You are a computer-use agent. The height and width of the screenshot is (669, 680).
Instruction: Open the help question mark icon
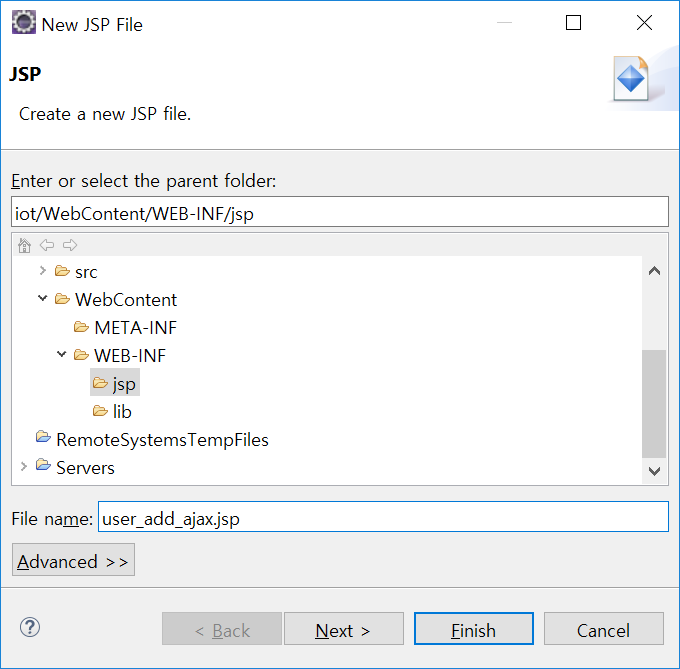(30, 627)
